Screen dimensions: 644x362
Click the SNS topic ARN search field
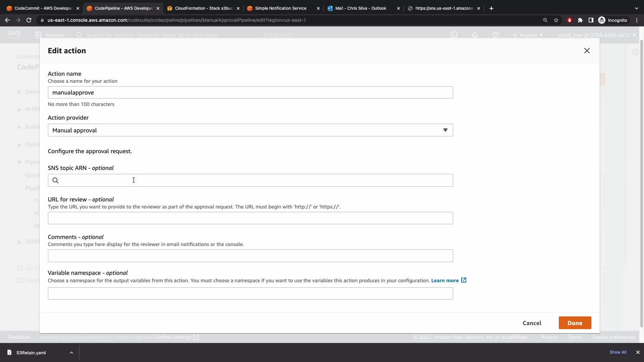click(255, 180)
